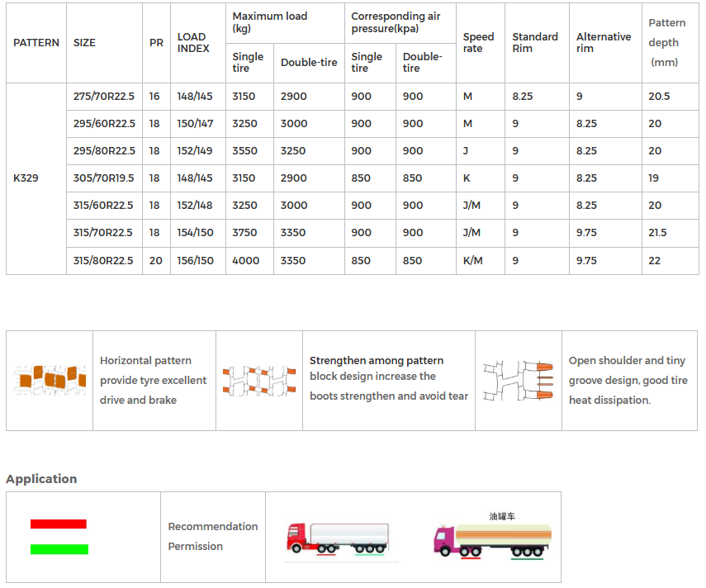The height and width of the screenshot is (588, 706).
Task: Click speed rate 'K/M'
Action: (473, 261)
